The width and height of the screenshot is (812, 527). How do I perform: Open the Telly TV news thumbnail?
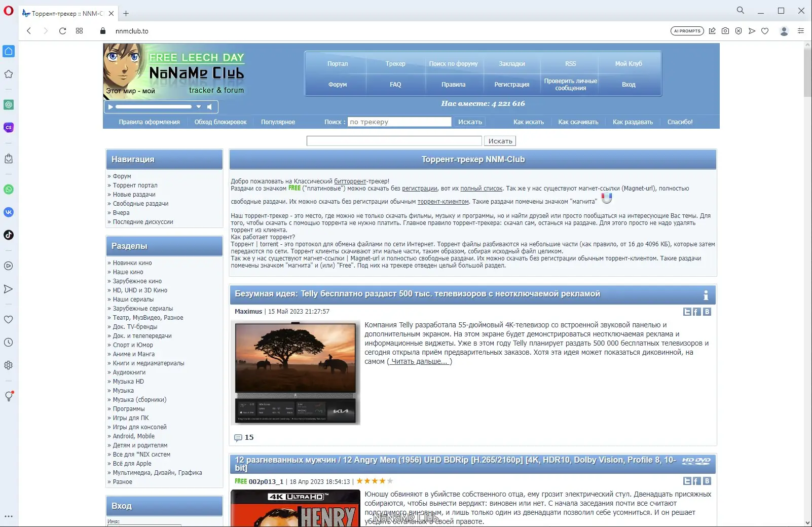pyautogui.click(x=296, y=372)
